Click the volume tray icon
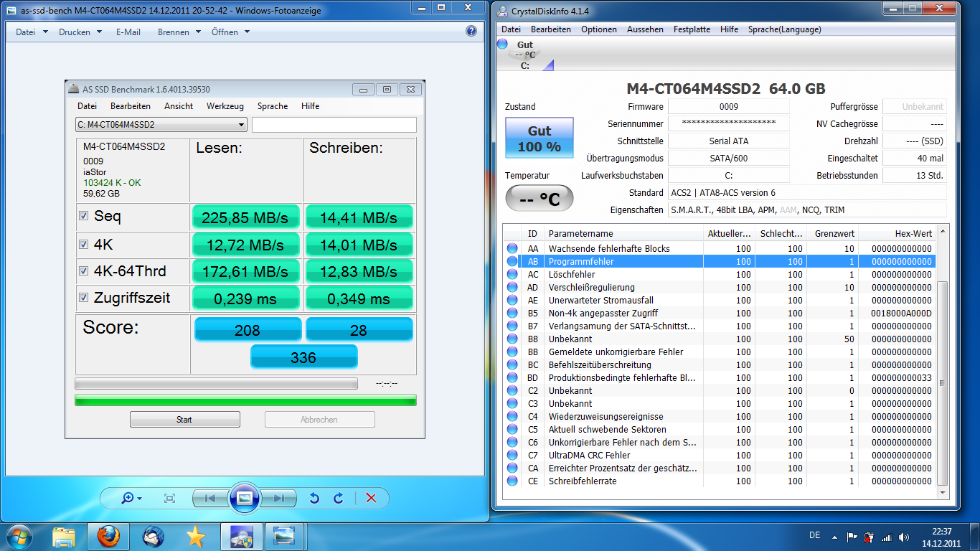980x551 pixels. click(x=903, y=537)
